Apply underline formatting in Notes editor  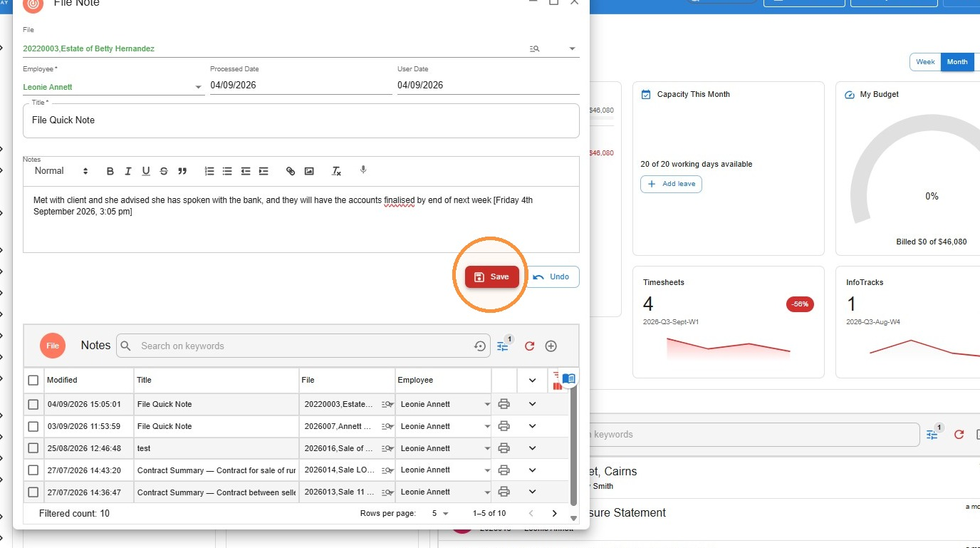coord(146,171)
